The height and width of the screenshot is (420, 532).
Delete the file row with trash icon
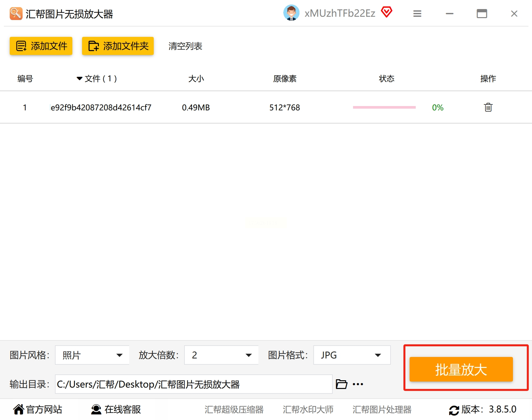coord(488,107)
